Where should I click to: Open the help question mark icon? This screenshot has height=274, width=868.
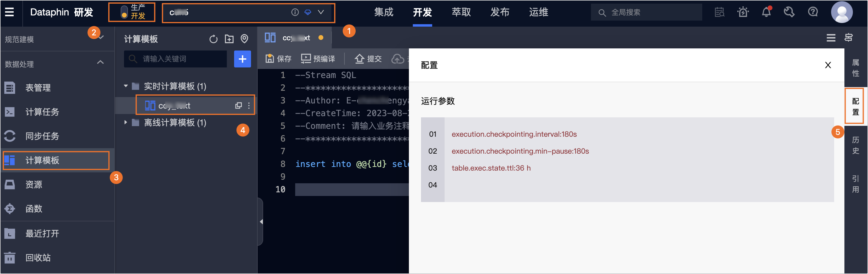pos(813,12)
